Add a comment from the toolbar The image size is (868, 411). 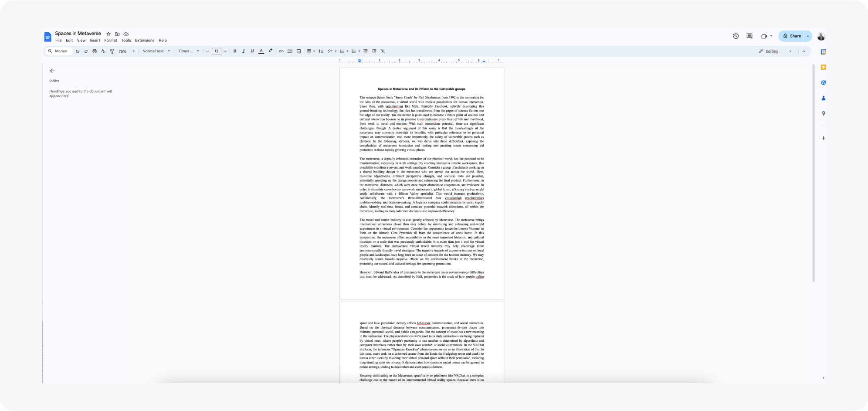(290, 51)
